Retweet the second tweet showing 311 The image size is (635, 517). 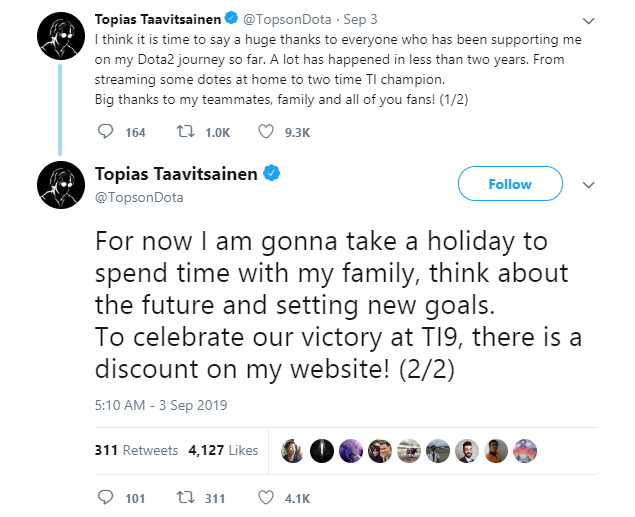[185, 498]
